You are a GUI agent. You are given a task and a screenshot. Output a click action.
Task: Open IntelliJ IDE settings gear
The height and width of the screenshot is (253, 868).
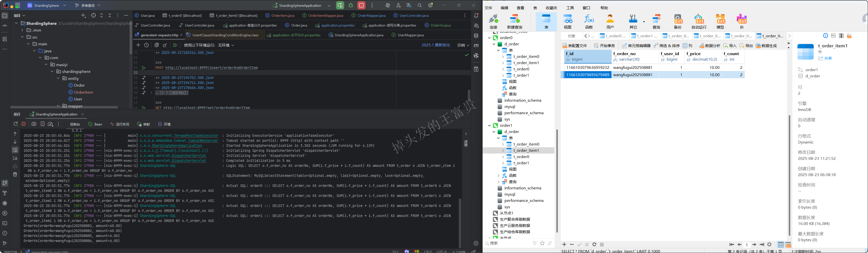[430, 5]
